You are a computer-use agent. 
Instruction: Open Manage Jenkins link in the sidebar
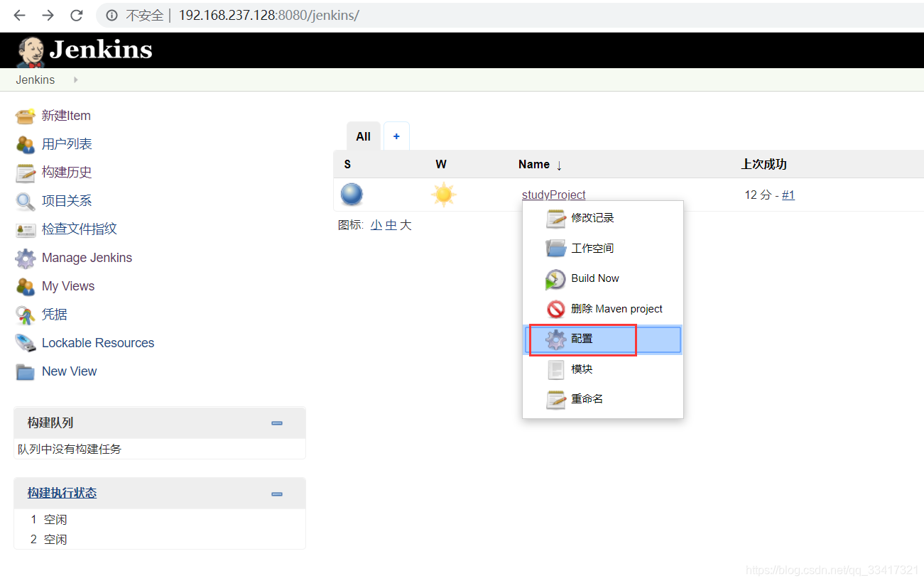coord(87,258)
